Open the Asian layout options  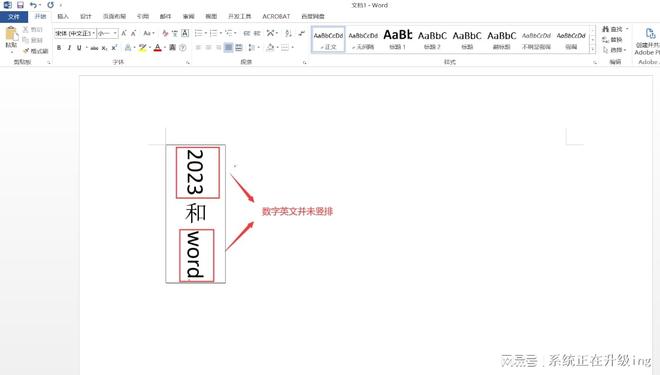(271, 33)
